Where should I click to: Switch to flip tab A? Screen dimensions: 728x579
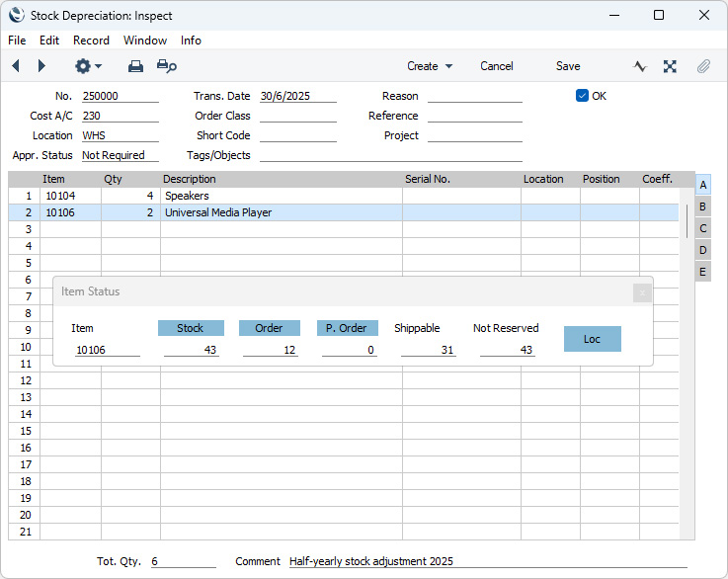pyautogui.click(x=703, y=185)
